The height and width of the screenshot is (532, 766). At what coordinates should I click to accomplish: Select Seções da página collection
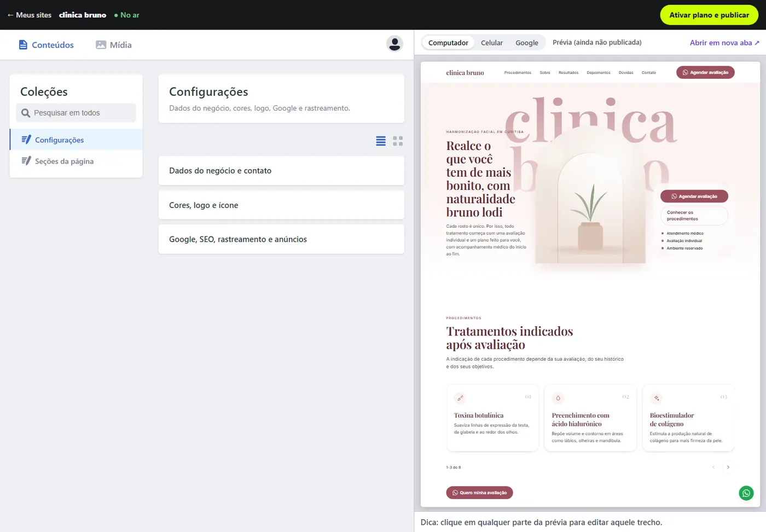[76, 161]
